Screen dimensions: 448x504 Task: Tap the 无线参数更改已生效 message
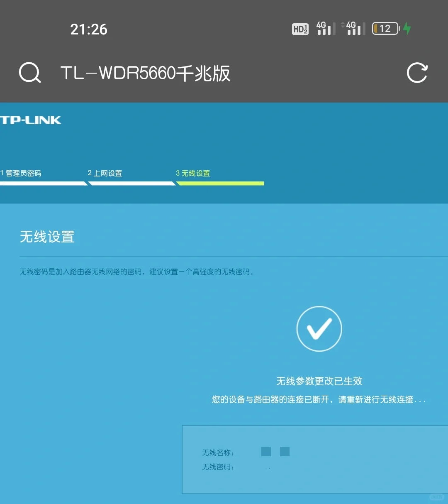(319, 381)
